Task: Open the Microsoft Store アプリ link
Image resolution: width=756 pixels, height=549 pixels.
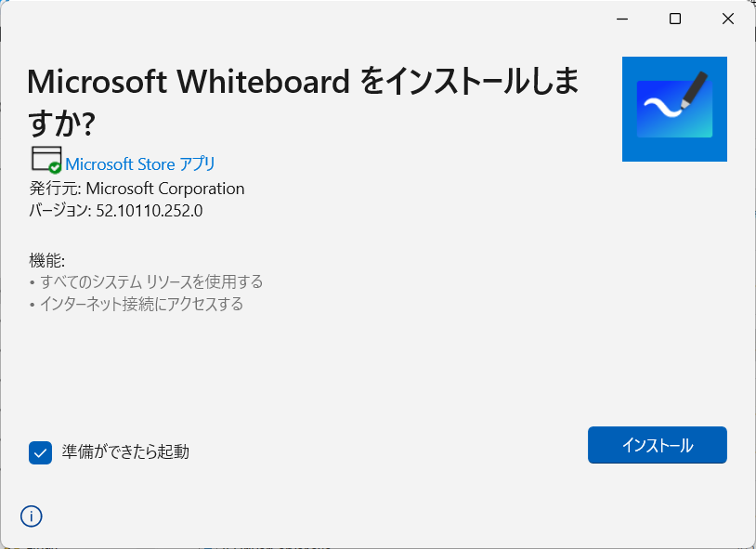Action: click(140, 164)
